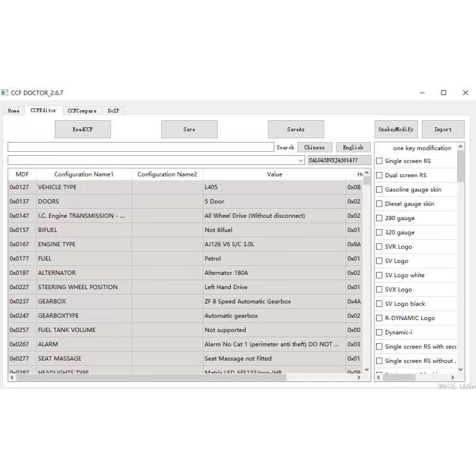Image resolution: width=476 pixels, height=476 pixels.
Task: Click one key modification list scroll down arrow
Action: [461, 369]
